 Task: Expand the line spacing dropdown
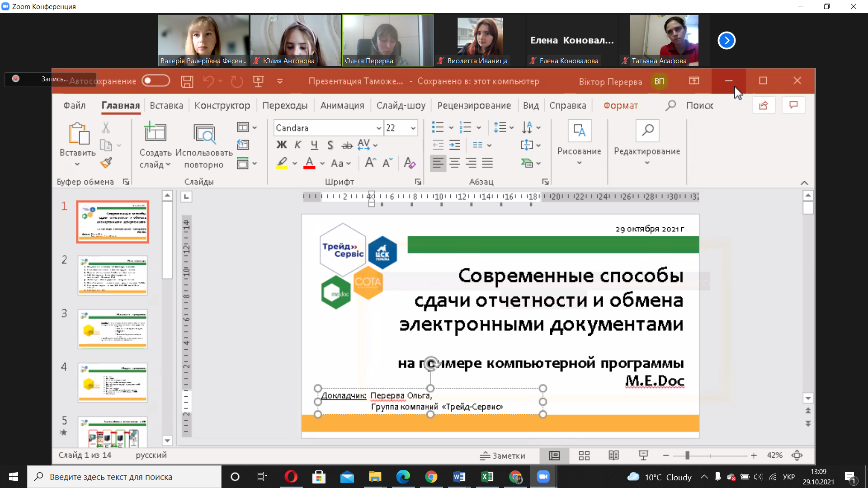(511, 128)
